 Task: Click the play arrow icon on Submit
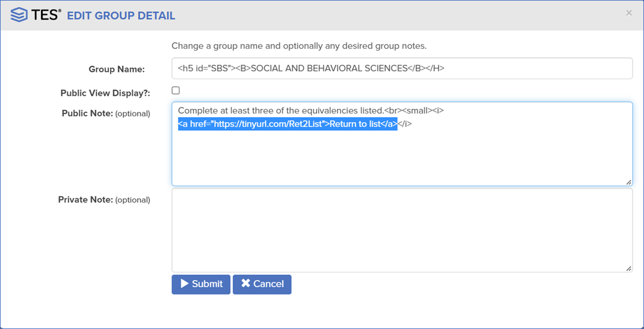[x=185, y=284]
